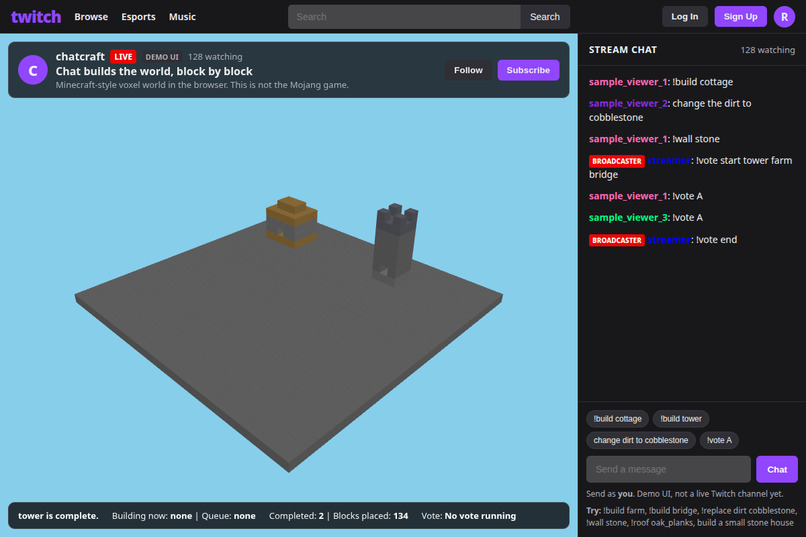The image size is (806, 537).
Task: Click the STREAM CHAT heading
Action: (622, 50)
